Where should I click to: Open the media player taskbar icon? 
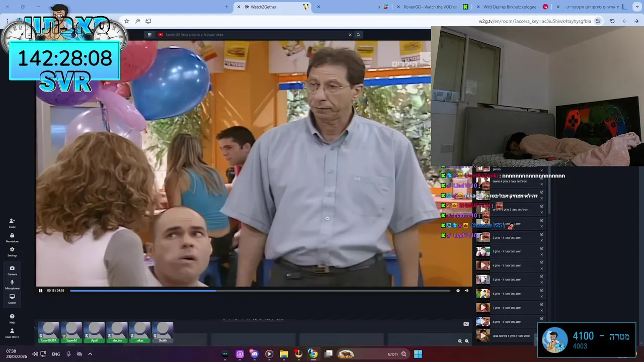(x=269, y=354)
